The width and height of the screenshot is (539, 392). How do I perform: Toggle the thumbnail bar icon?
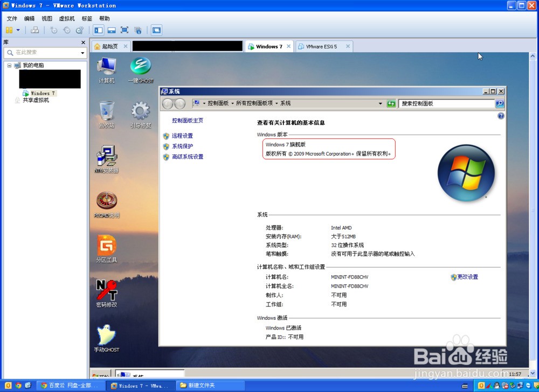[x=112, y=30]
